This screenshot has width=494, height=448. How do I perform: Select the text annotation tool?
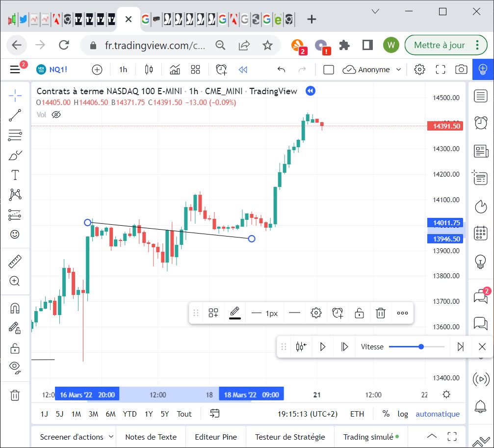pyautogui.click(x=15, y=175)
